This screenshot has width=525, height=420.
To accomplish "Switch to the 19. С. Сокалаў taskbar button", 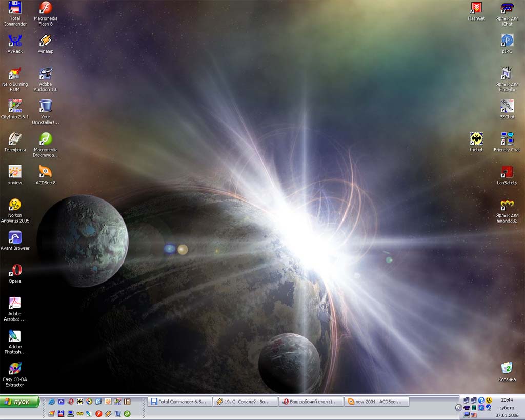I will click(246, 402).
